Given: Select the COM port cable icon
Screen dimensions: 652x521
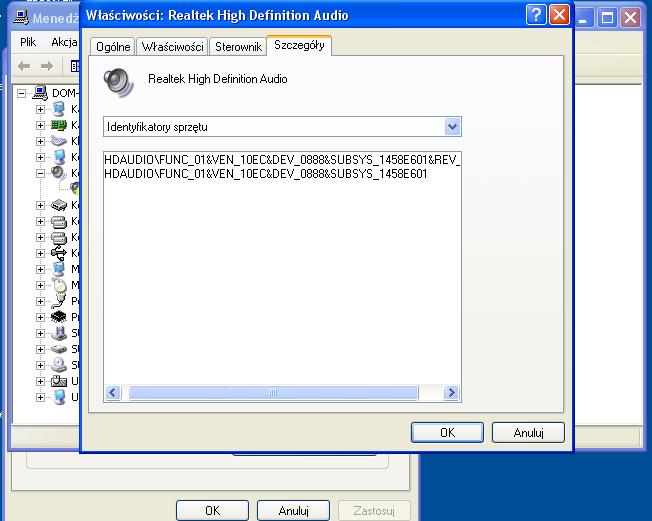Looking at the screenshot, I should point(59,301).
